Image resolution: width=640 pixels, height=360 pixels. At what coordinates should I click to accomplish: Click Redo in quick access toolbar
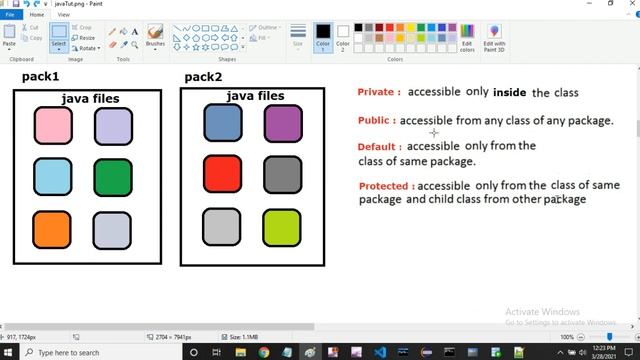[37, 4]
